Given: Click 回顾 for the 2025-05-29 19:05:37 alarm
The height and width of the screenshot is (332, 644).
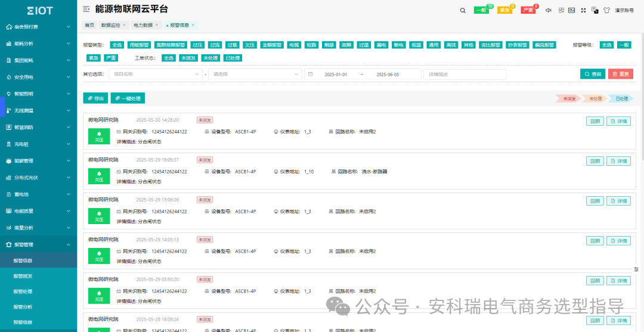Looking at the screenshot, I should click(x=595, y=161).
